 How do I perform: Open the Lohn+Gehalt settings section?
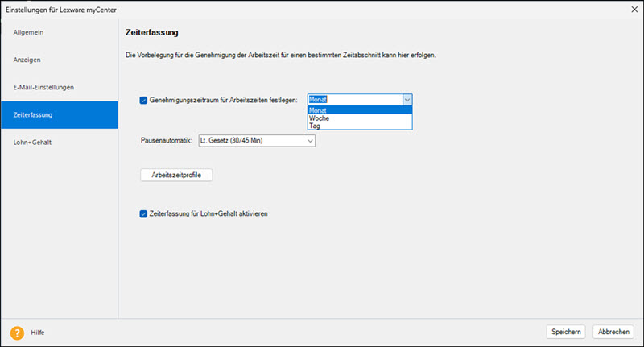(60, 143)
